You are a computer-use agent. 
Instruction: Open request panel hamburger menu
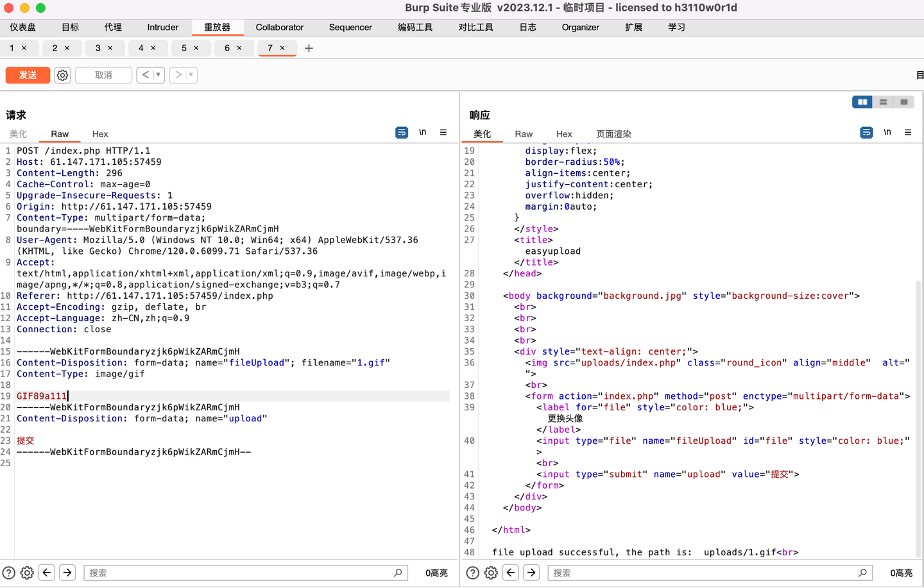pos(443,133)
